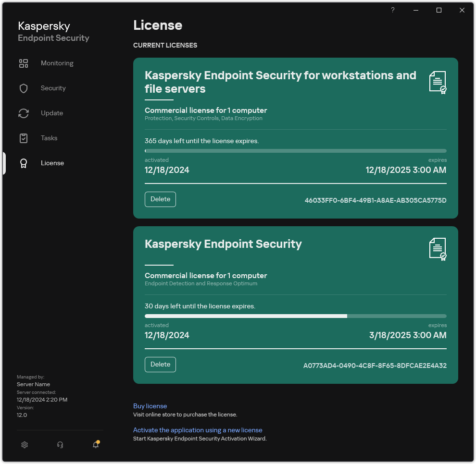Click the 365-day license progress bar
Viewport: 476px width, 464px height.
tap(295, 150)
